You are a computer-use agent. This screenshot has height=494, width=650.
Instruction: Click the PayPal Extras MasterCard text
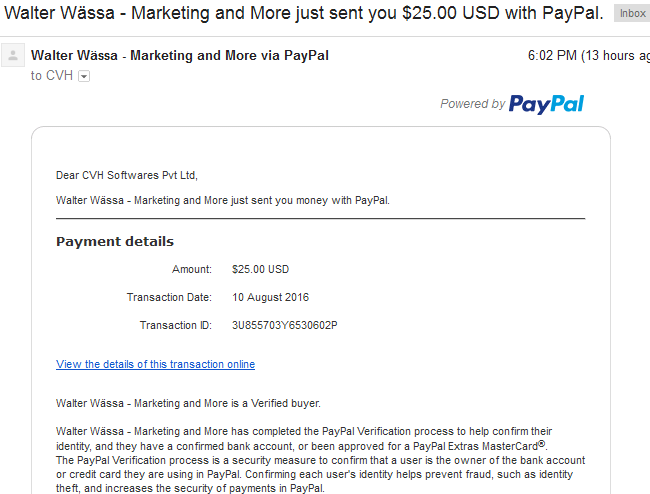pyautogui.click(x=479, y=446)
